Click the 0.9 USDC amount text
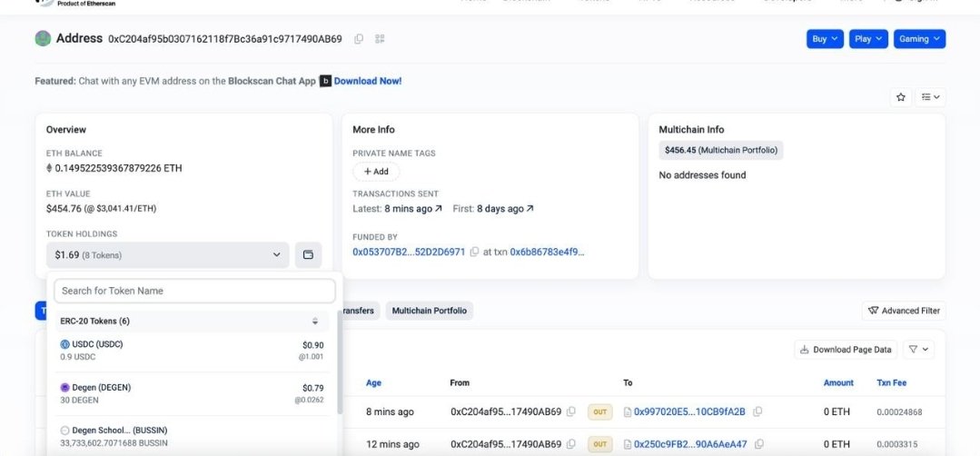This screenshot has height=456, width=980. pyautogui.click(x=78, y=357)
